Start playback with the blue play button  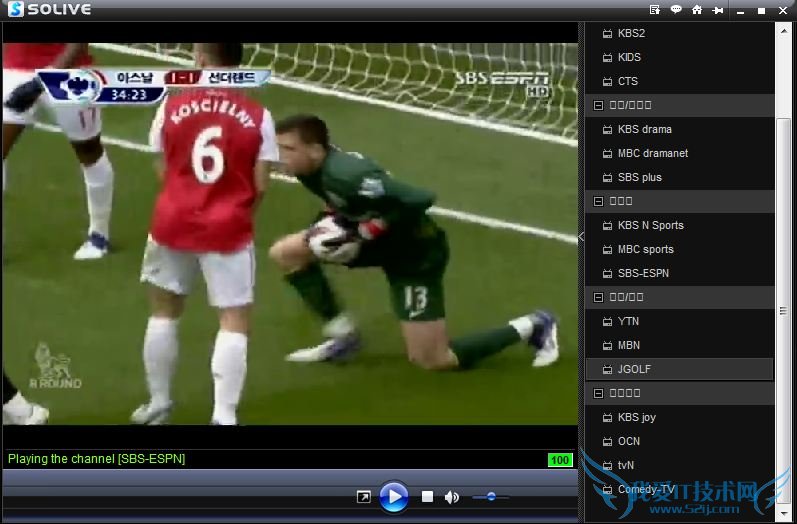click(x=394, y=497)
